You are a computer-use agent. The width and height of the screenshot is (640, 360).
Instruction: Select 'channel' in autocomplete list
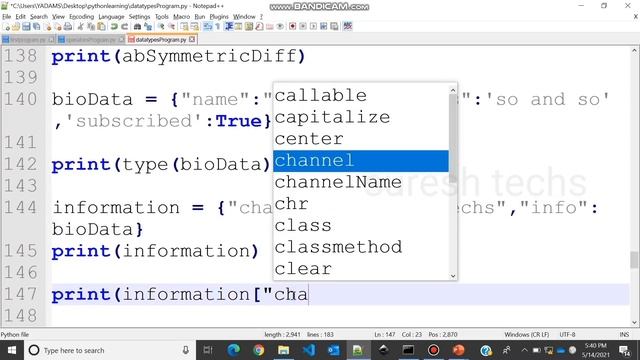coord(361,161)
